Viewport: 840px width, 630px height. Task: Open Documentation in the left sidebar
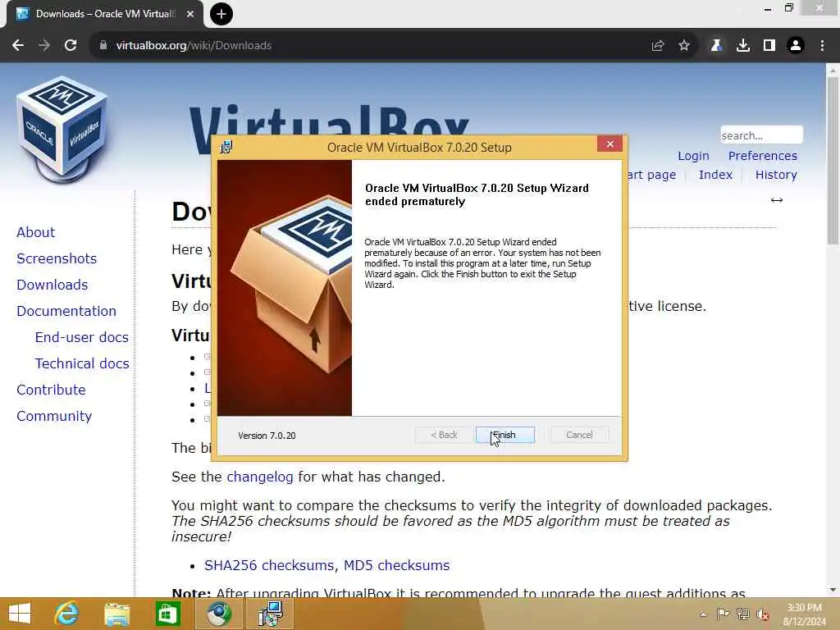click(66, 311)
